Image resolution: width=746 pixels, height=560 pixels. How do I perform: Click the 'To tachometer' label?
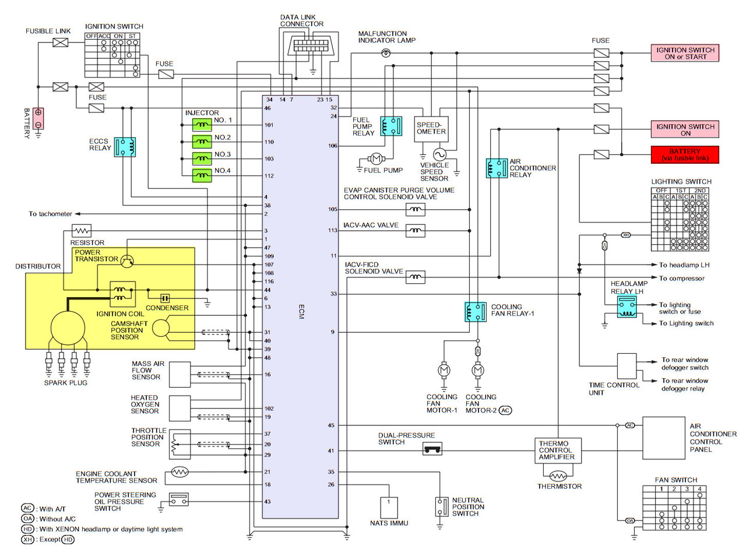[x=50, y=214]
